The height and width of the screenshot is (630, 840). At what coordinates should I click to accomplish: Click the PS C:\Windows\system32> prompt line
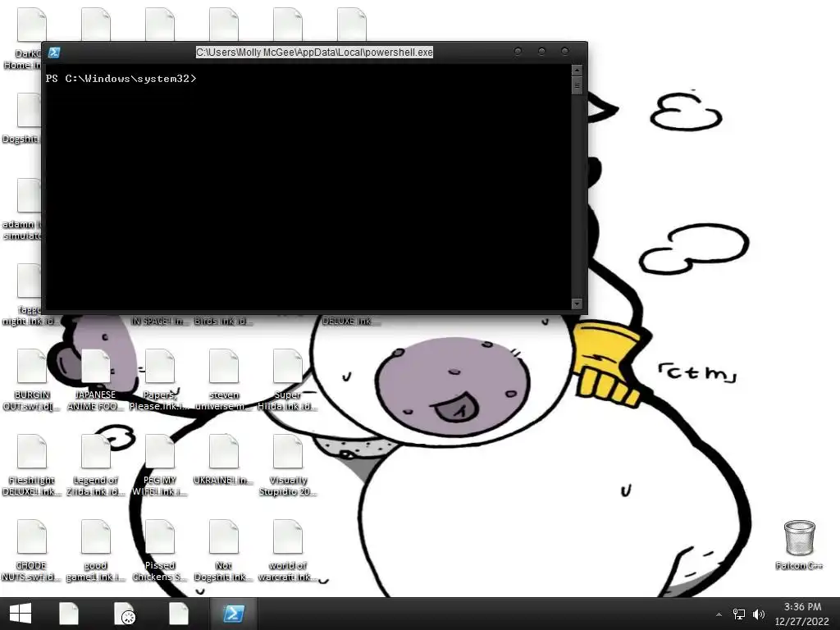pos(121,79)
